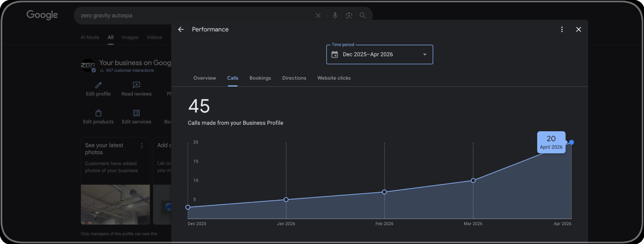Open the three-dot more options menu
Viewport: 644px width, 244px height.
click(562, 29)
